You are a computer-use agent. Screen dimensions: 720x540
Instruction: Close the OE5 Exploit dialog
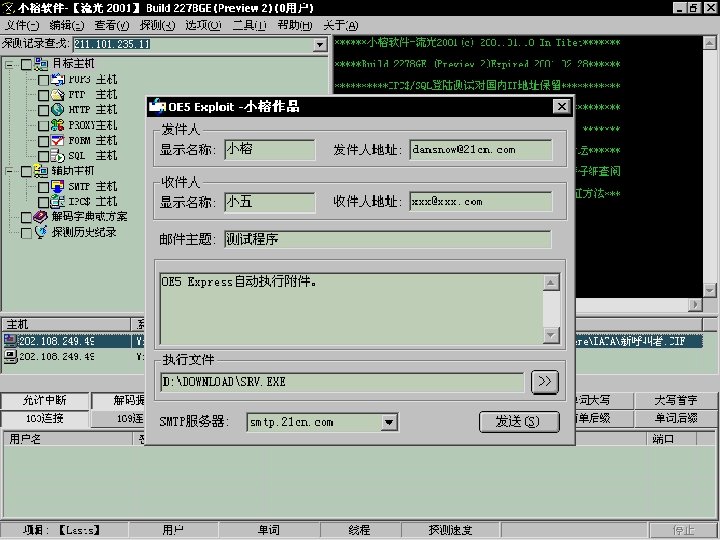coord(562,107)
